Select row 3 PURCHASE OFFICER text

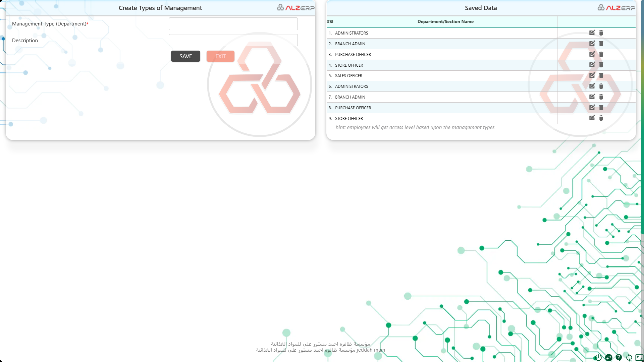[x=353, y=54]
